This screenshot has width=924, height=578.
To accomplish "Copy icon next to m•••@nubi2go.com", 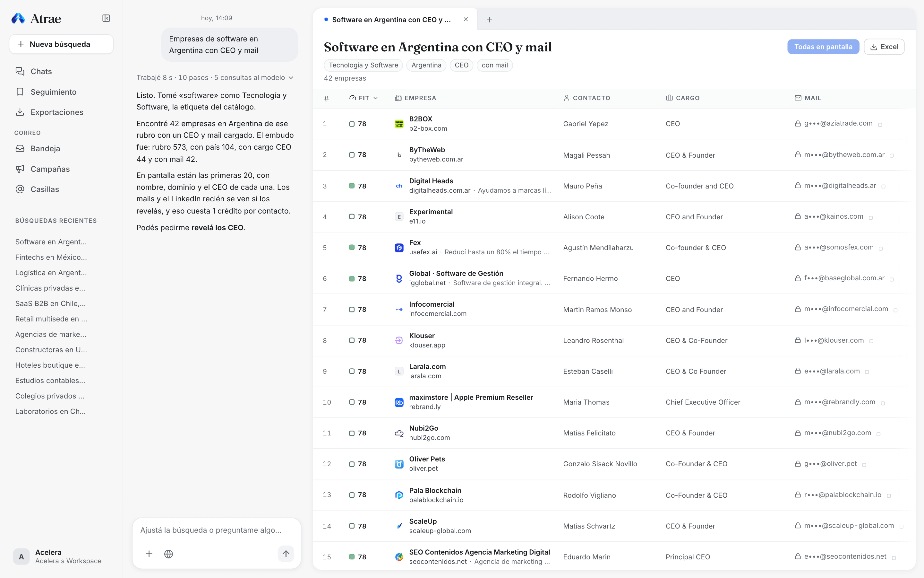I will pos(878,434).
